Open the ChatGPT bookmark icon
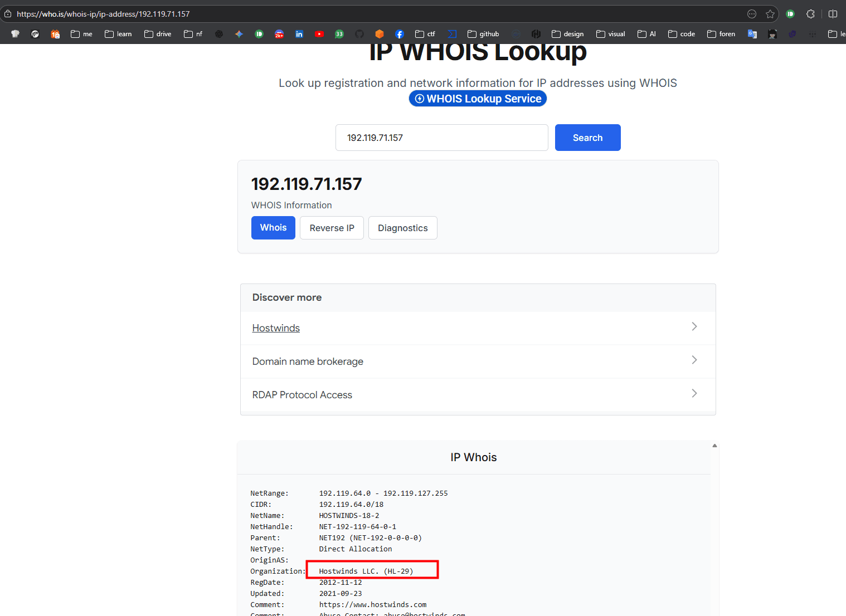 (x=219, y=34)
